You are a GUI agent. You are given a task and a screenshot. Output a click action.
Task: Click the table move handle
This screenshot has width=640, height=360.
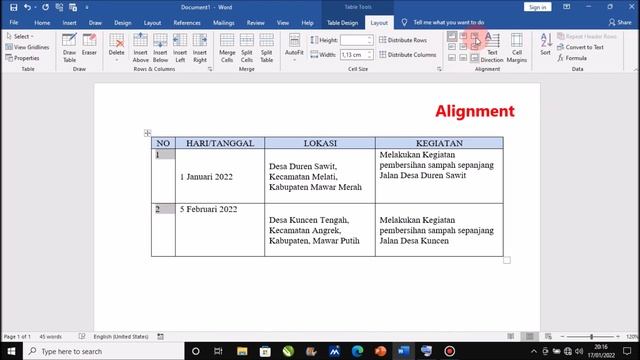pos(148,133)
